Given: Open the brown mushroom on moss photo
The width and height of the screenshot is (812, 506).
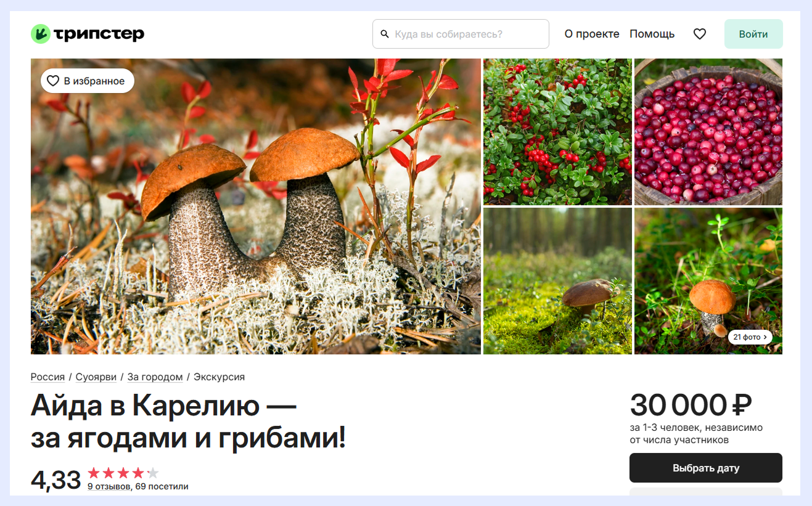Looking at the screenshot, I should tap(558, 281).
